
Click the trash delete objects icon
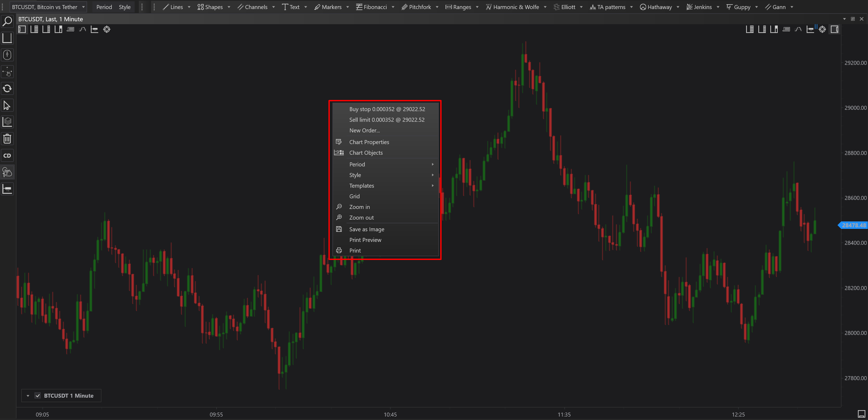coord(7,139)
